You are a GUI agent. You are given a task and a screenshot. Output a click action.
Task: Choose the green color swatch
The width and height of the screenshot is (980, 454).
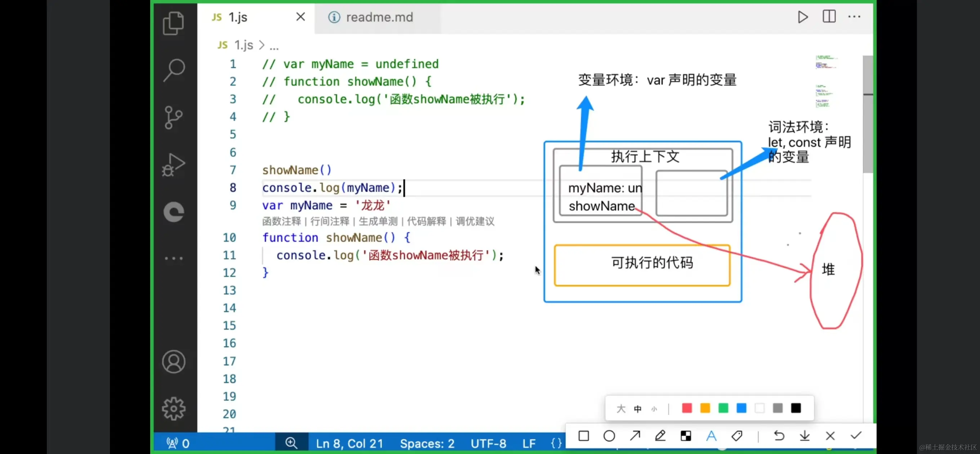pyautogui.click(x=723, y=408)
